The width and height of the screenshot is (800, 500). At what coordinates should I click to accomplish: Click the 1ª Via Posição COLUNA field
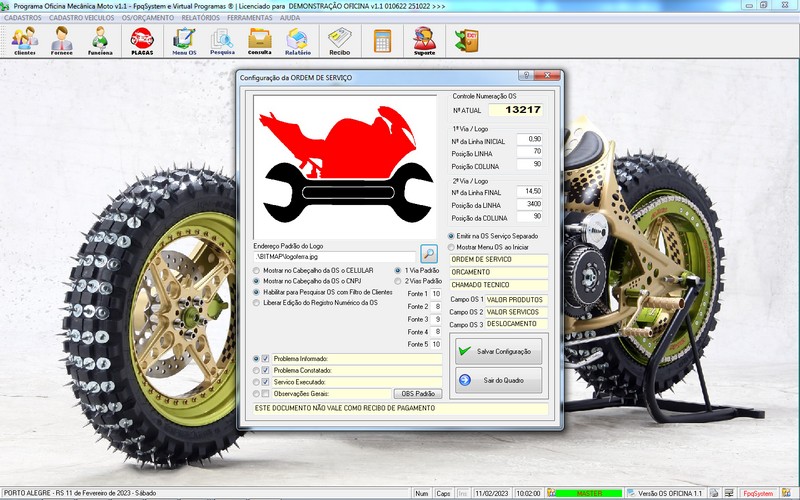pyautogui.click(x=530, y=164)
